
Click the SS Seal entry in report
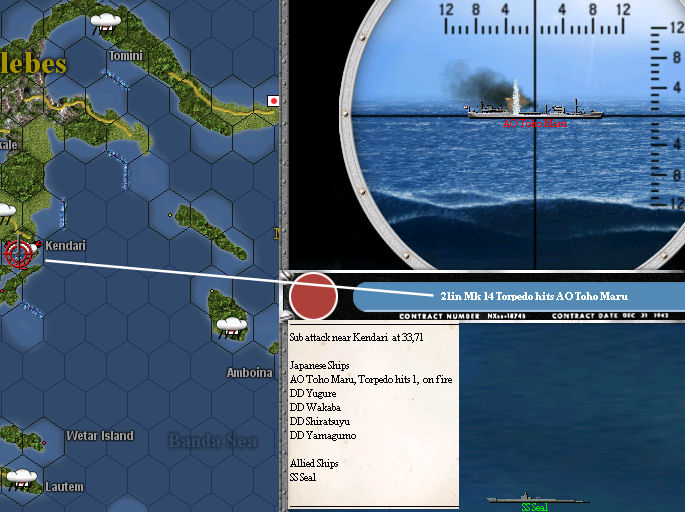coord(303,477)
